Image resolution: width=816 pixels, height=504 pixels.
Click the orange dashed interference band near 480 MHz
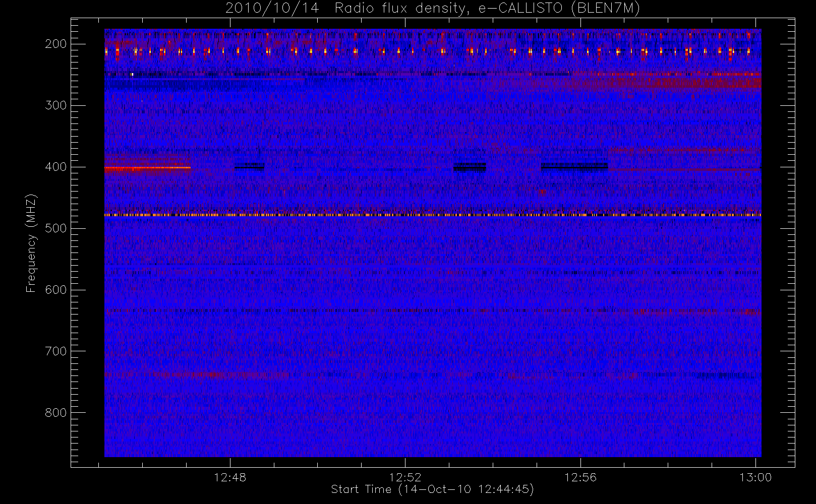(433, 215)
